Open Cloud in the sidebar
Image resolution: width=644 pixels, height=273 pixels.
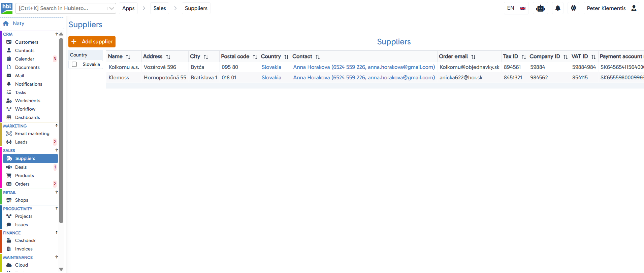tap(22, 265)
